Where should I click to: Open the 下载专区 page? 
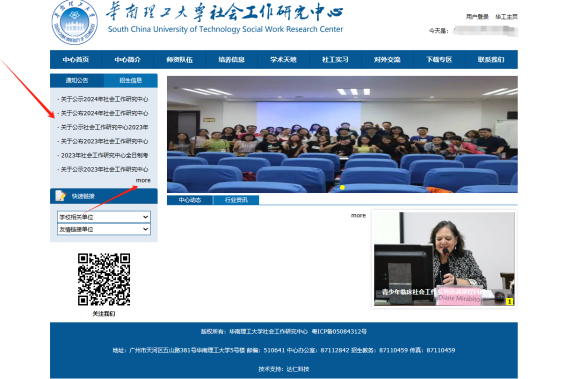point(439,60)
